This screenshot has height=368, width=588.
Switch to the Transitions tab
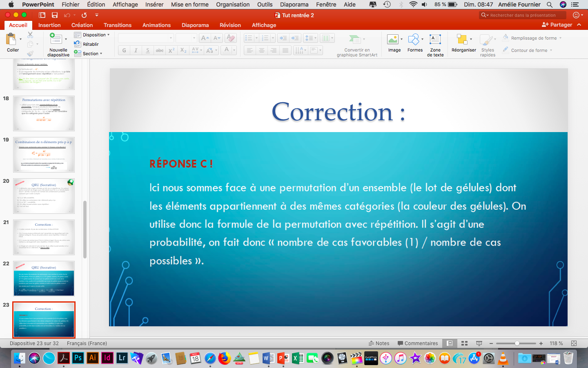click(x=118, y=25)
